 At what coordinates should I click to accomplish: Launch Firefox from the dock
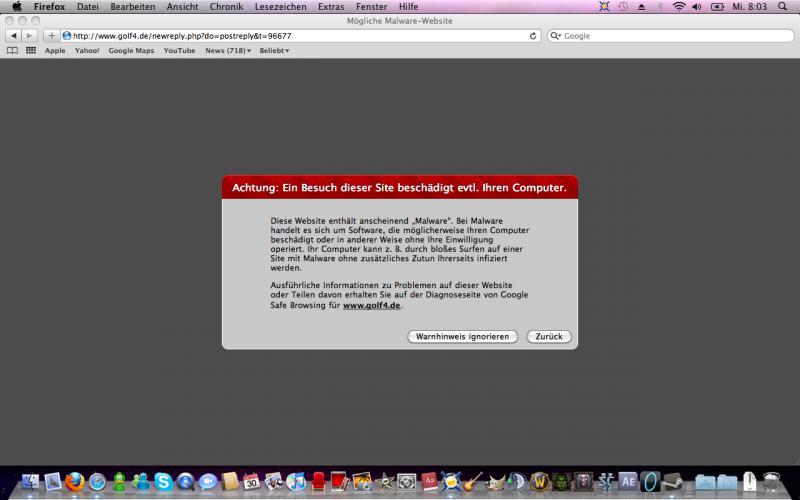click(74, 481)
